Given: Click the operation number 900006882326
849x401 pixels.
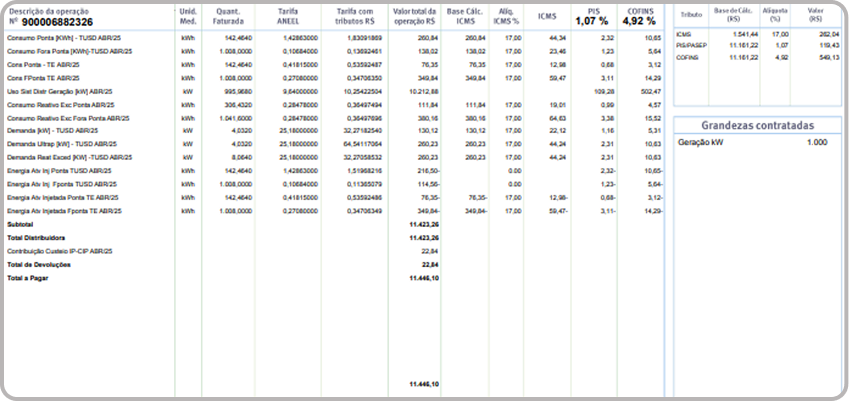Looking at the screenshot, I should pyautogui.click(x=54, y=21).
